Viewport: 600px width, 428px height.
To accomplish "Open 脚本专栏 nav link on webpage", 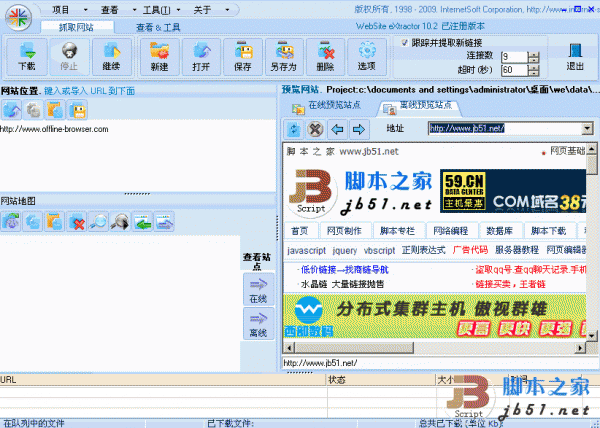I will tap(397, 231).
